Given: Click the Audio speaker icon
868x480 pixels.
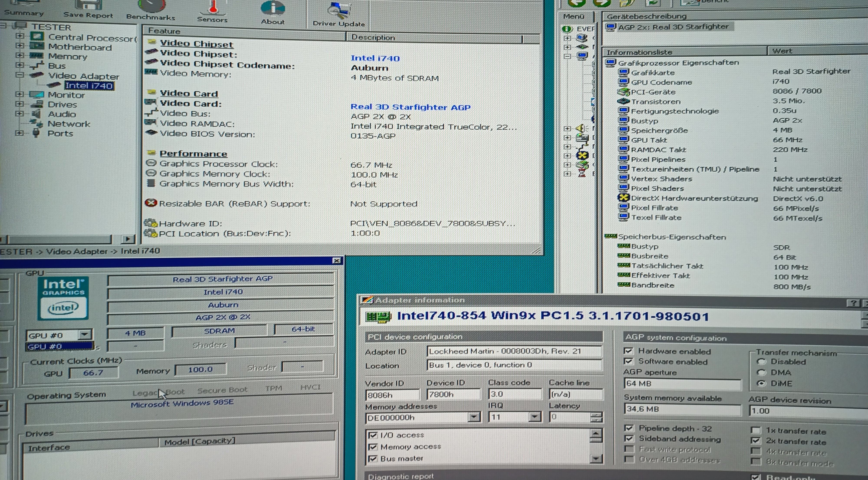Looking at the screenshot, I should [36, 113].
